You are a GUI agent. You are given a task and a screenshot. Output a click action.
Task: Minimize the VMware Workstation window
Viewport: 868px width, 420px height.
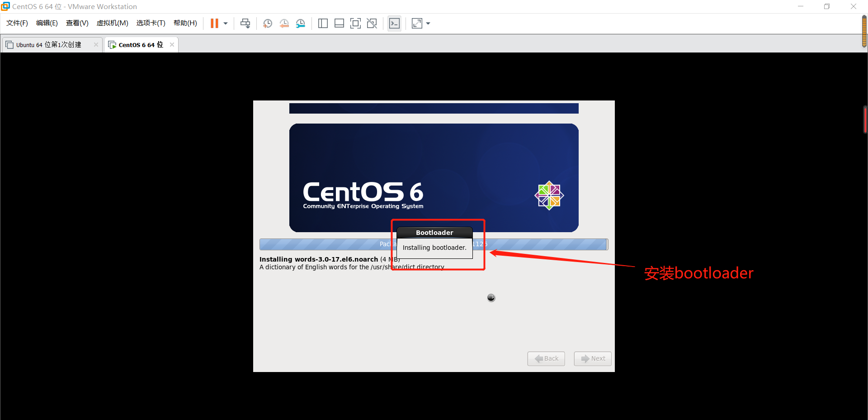pos(801,6)
